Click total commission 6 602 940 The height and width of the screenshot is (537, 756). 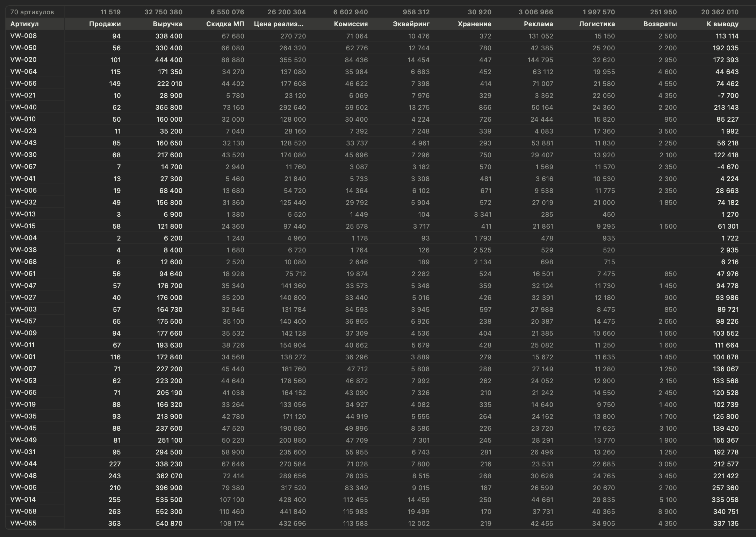[351, 12]
